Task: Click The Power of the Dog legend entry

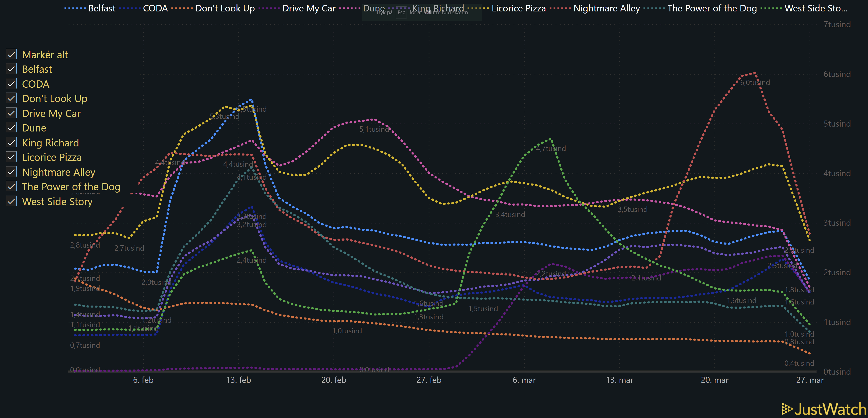Action: tap(712, 8)
